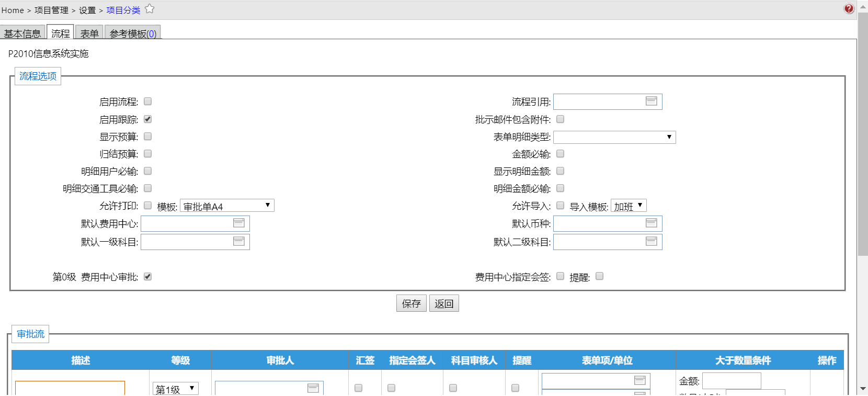
Task: Check the 明细金额必输 checkbox
Action: point(561,188)
